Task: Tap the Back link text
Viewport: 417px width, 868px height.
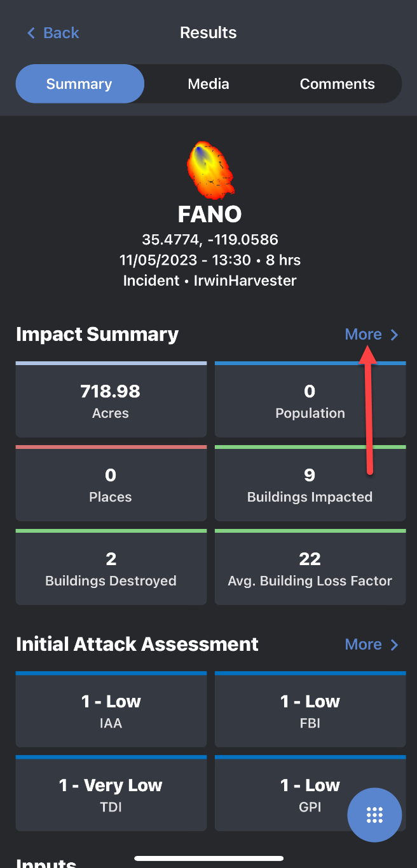Action: point(61,33)
